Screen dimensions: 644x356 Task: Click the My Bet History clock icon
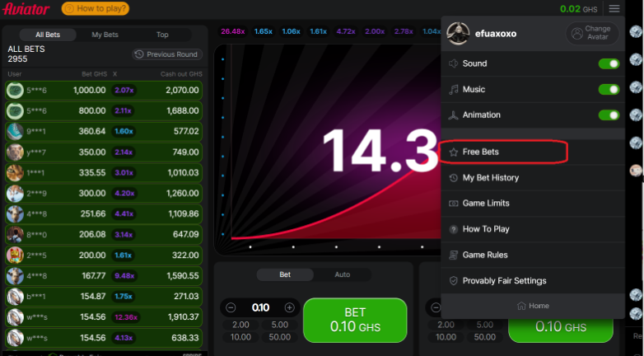[x=454, y=178]
